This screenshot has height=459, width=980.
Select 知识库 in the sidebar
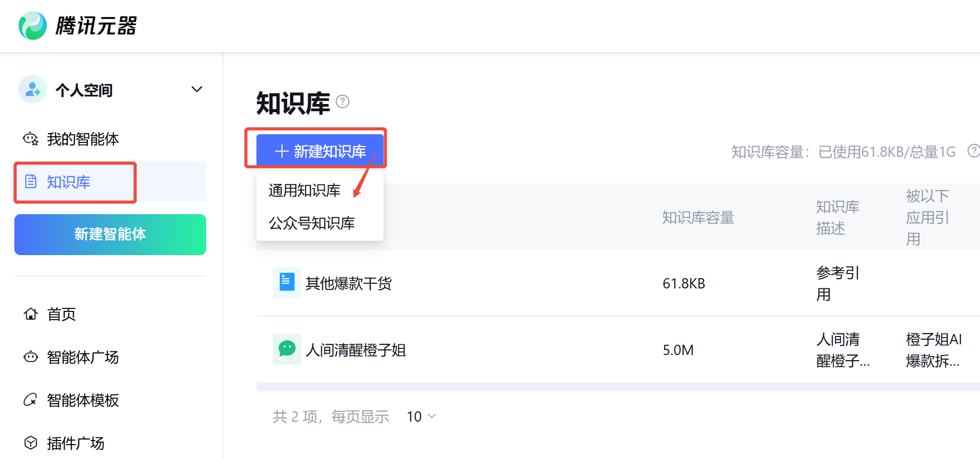[68, 182]
